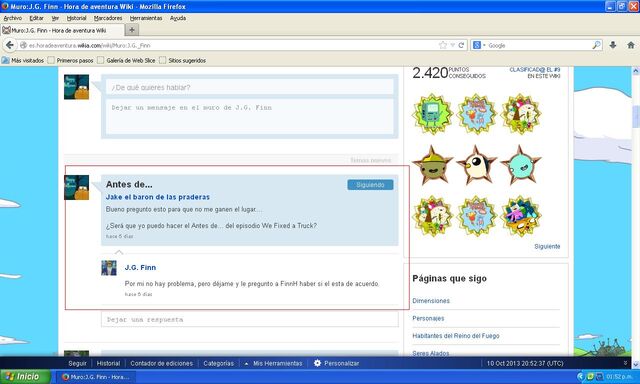Image resolution: width=640 pixels, height=384 pixels.
Task: Click the Dejar una respuesta field
Action: coord(249,320)
